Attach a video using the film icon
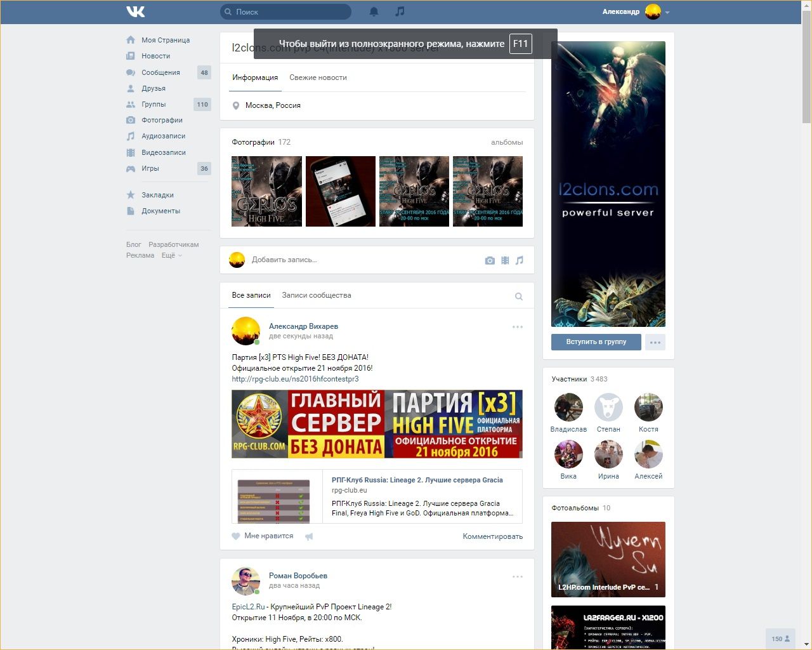The width and height of the screenshot is (812, 650). [x=505, y=260]
